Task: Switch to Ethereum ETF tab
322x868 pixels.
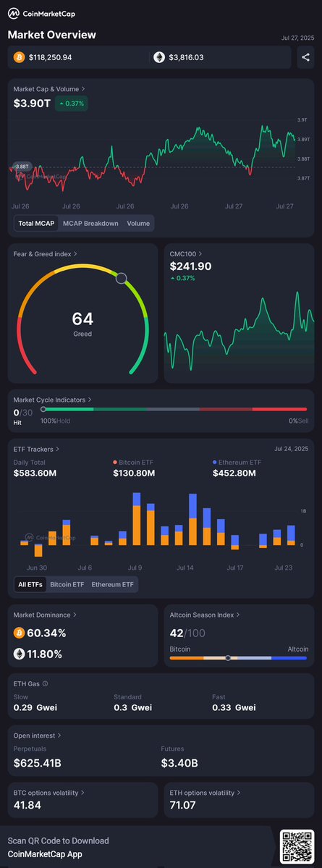Action: pos(112,584)
